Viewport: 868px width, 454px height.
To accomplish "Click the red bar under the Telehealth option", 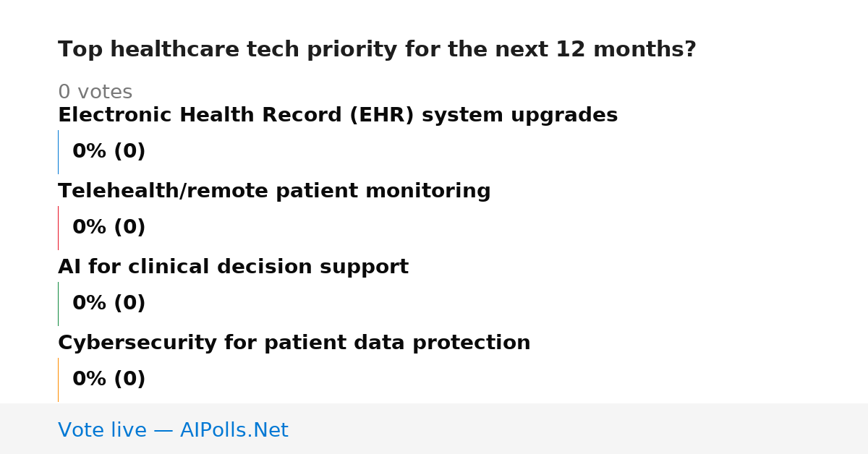I will point(58,228).
